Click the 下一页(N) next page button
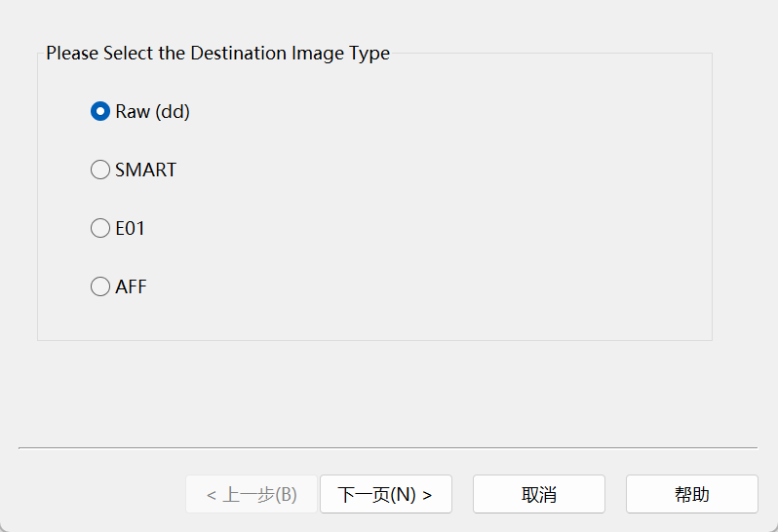The image size is (778, 532). pyautogui.click(x=386, y=494)
